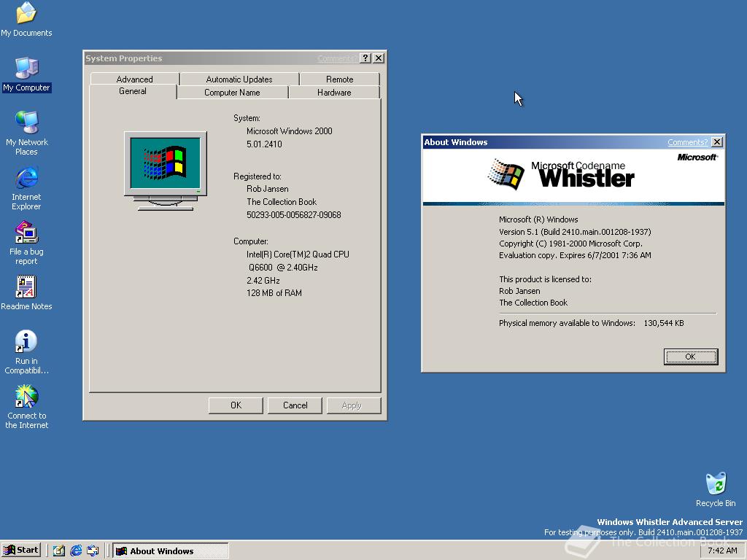The height and width of the screenshot is (560, 747).
Task: Click Comments link in System Properties title bar
Action: [337, 58]
